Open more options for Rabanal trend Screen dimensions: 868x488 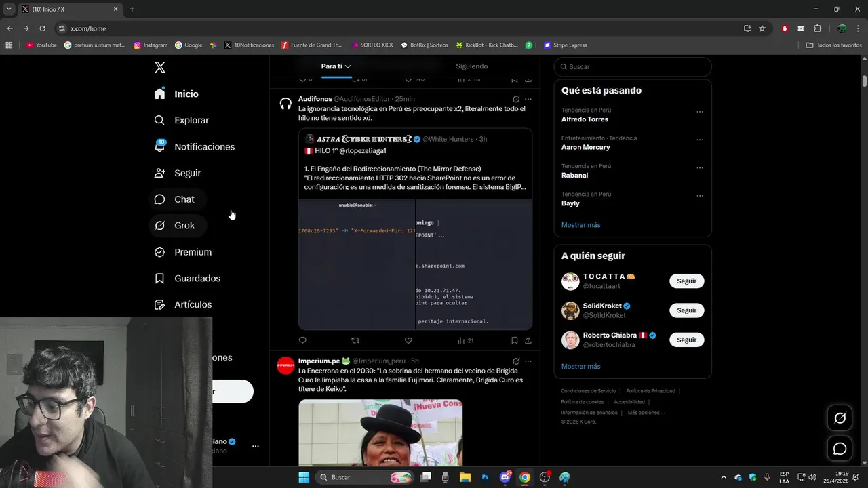click(x=700, y=168)
